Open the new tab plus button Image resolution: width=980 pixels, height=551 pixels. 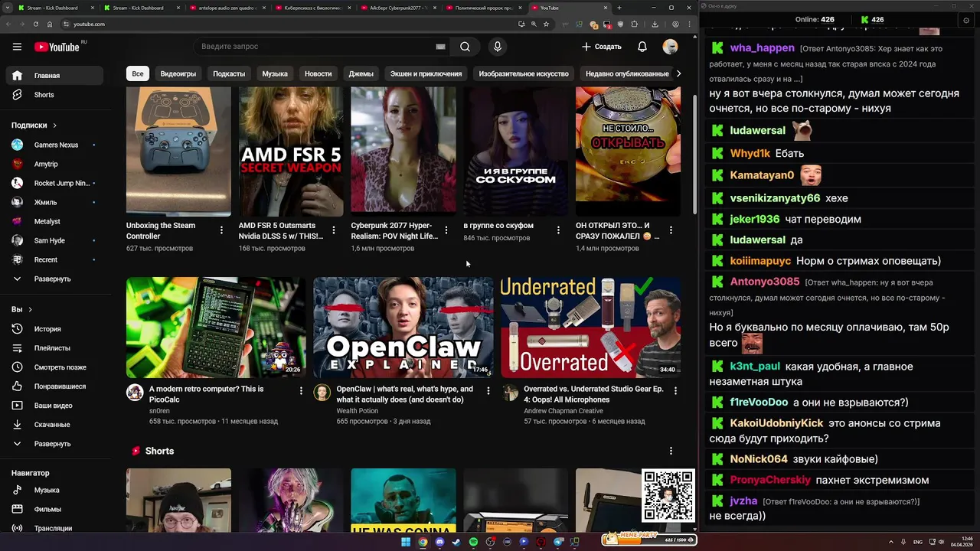pos(619,8)
